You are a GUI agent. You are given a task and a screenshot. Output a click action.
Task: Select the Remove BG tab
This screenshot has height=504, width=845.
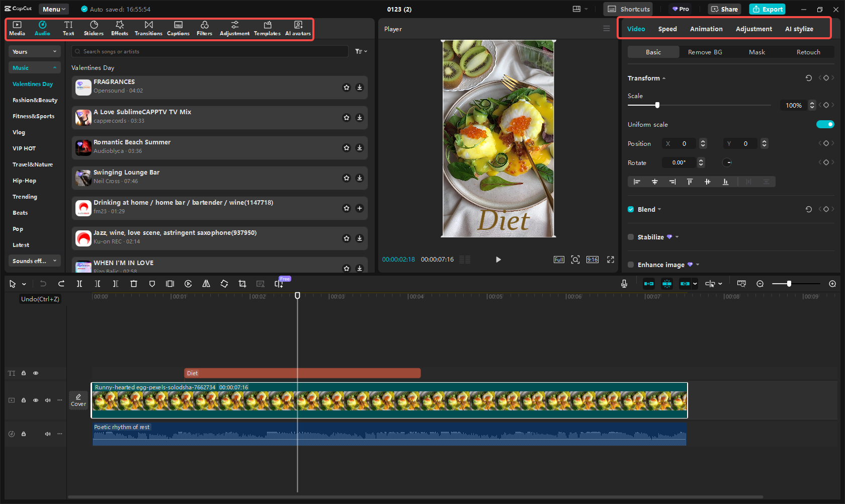(x=705, y=52)
